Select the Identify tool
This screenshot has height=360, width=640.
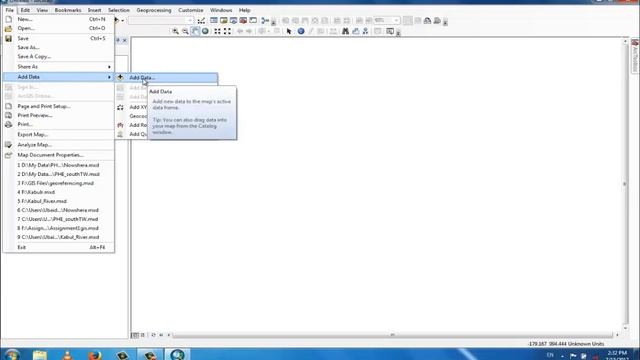point(301,31)
